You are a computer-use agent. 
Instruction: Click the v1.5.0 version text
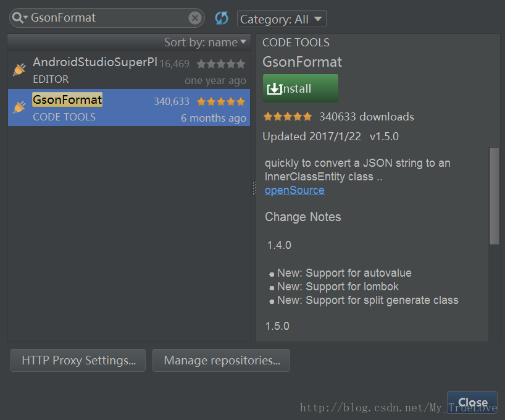[x=384, y=136]
